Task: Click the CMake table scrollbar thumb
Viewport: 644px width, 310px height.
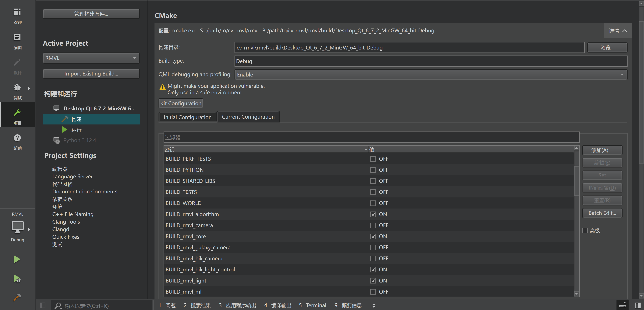Action: point(577,181)
